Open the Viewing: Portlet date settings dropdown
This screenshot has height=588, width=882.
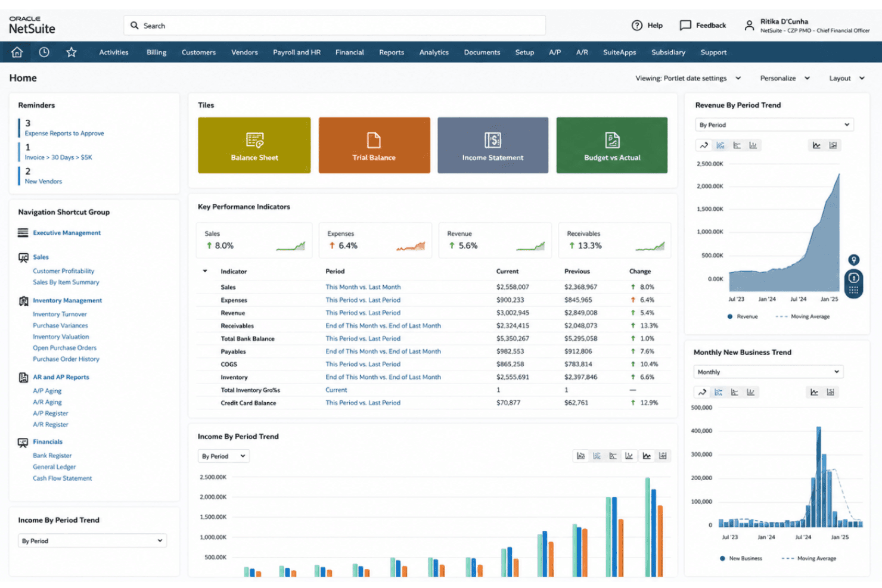(x=688, y=78)
